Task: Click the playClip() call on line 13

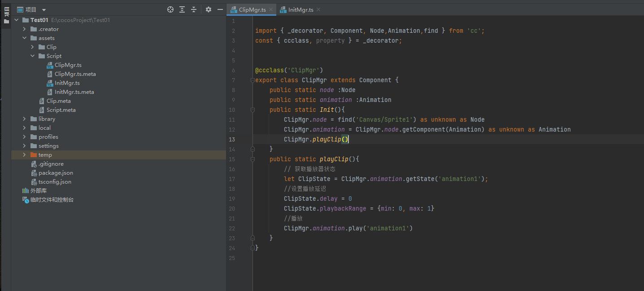Action: point(331,139)
